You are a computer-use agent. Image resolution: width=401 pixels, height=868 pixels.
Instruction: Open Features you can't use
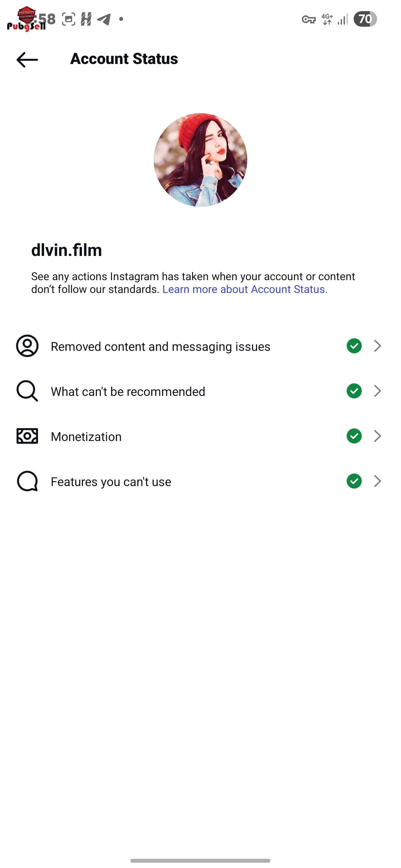tap(111, 482)
